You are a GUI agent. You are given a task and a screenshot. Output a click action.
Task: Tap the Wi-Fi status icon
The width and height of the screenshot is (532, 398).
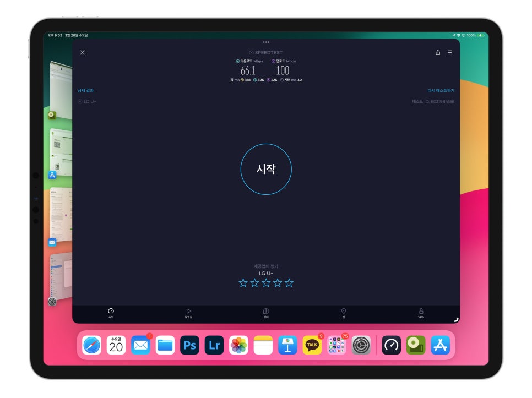coord(458,35)
